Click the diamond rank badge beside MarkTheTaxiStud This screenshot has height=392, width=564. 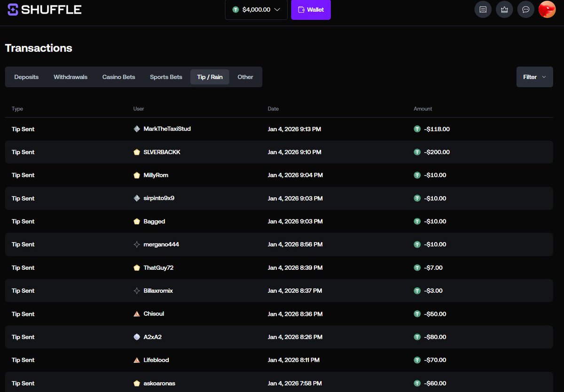coord(136,129)
